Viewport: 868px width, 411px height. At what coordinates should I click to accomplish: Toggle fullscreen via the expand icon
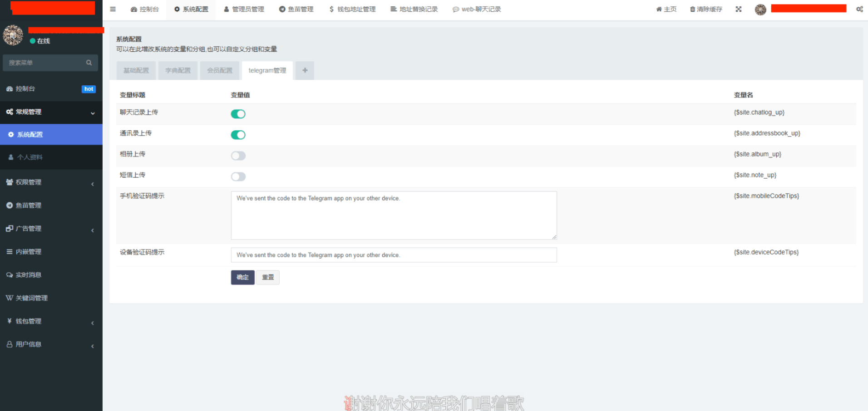click(738, 9)
